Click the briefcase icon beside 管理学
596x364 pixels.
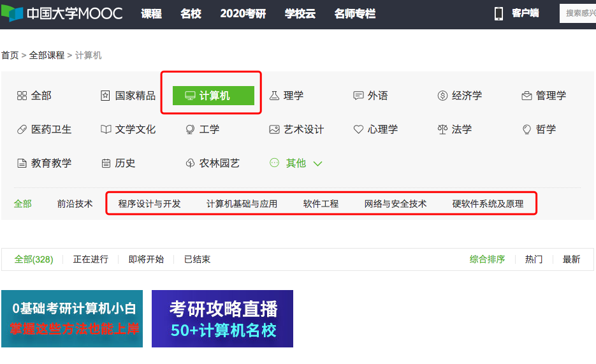coord(527,96)
